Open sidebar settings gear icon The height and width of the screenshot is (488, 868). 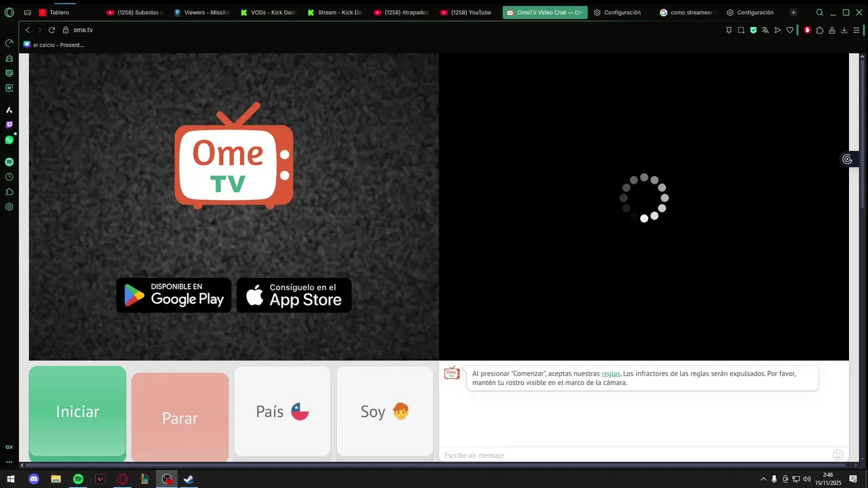point(9,207)
